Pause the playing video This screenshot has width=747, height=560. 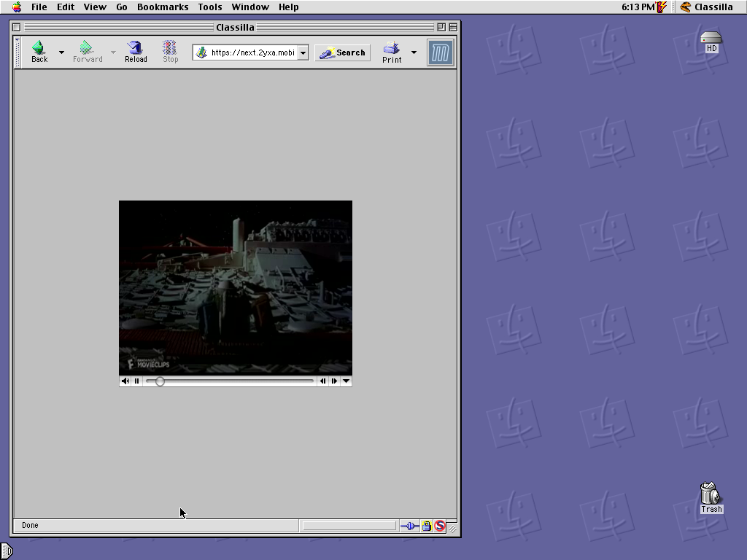click(x=136, y=381)
